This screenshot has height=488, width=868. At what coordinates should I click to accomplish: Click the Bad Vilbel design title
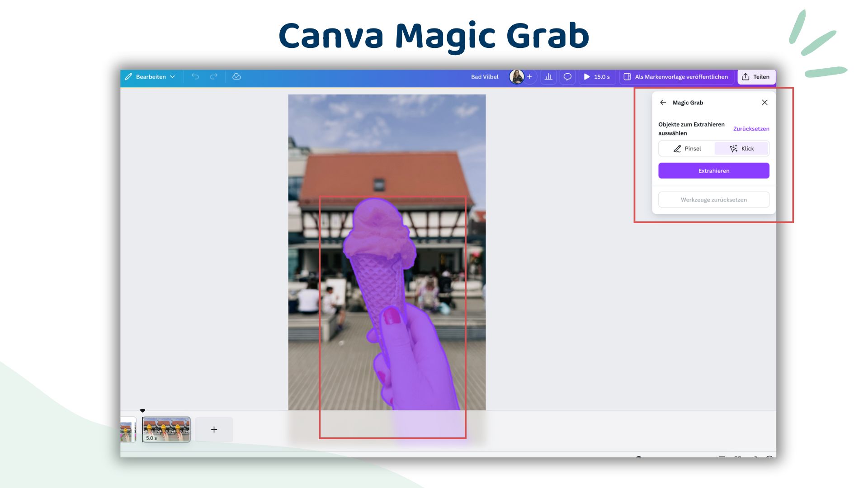pos(485,77)
